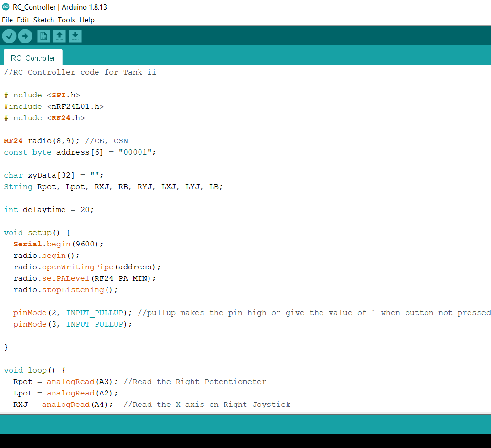The height and width of the screenshot is (448, 491).
Task: Verify the sketch using the checkmark icon
Action: click(9, 36)
